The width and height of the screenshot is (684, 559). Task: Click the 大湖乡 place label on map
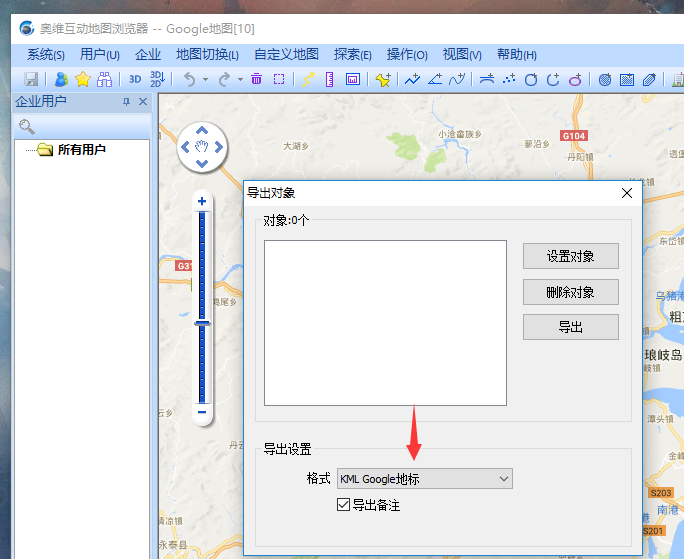click(296, 146)
